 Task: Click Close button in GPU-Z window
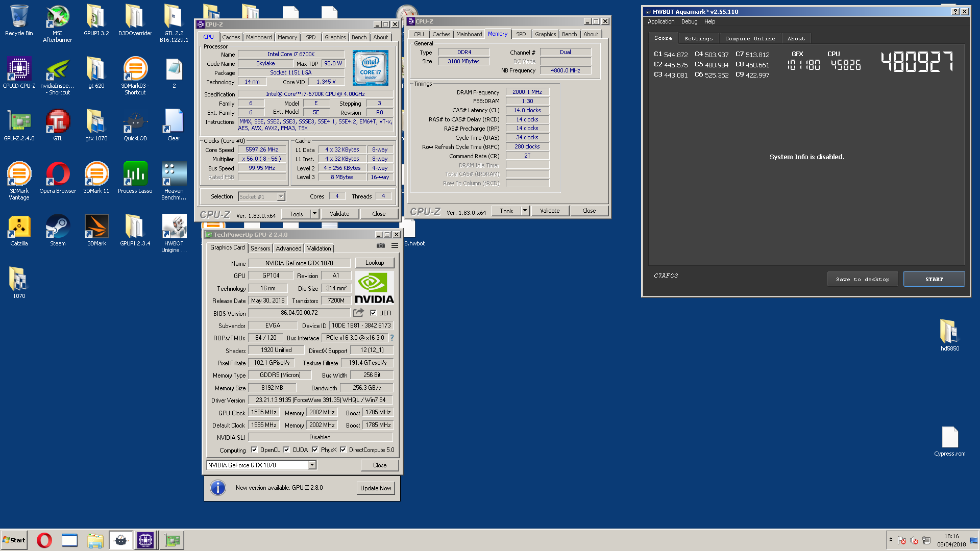pos(380,465)
